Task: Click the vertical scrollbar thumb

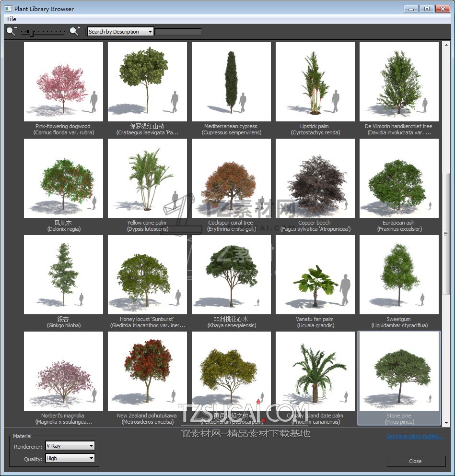Action: 446,234
